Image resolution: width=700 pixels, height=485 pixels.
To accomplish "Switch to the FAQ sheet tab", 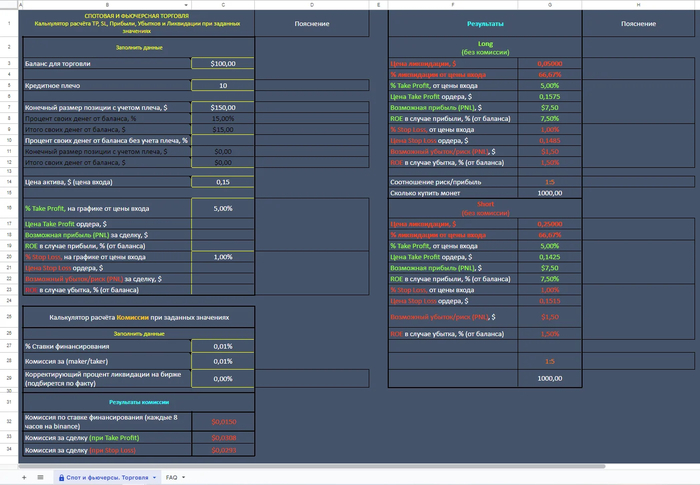I will (x=172, y=478).
